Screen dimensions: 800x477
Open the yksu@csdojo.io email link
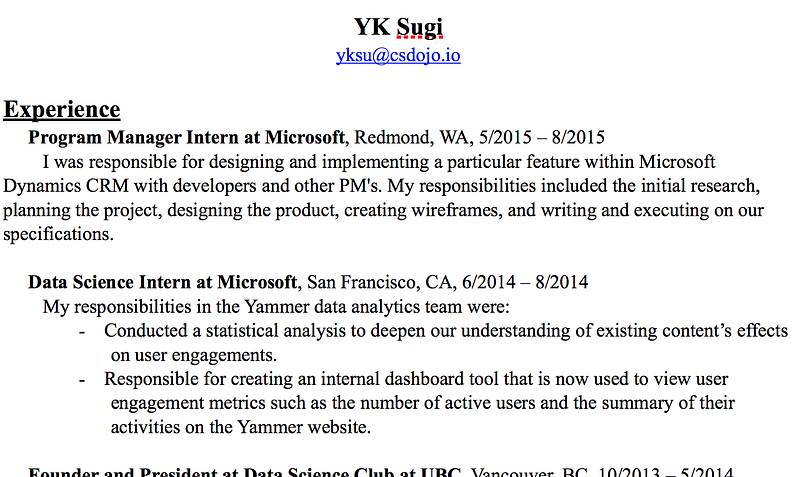point(398,55)
